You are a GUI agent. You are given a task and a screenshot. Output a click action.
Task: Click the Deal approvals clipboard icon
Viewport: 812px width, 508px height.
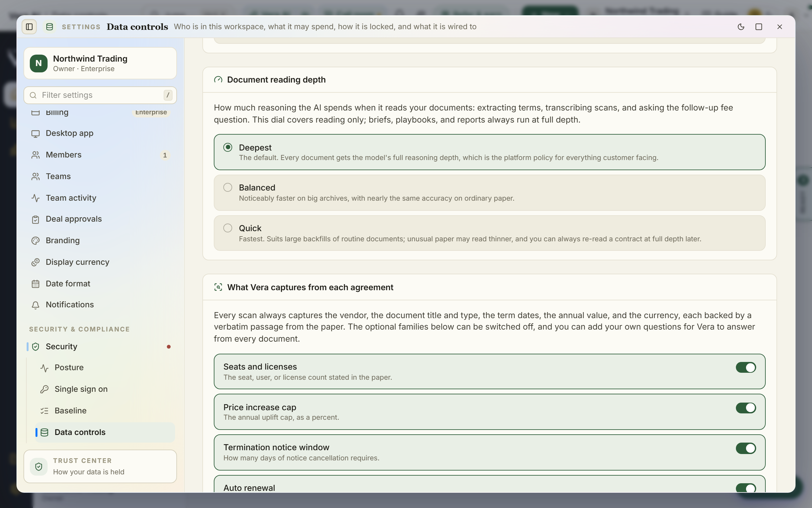click(36, 219)
